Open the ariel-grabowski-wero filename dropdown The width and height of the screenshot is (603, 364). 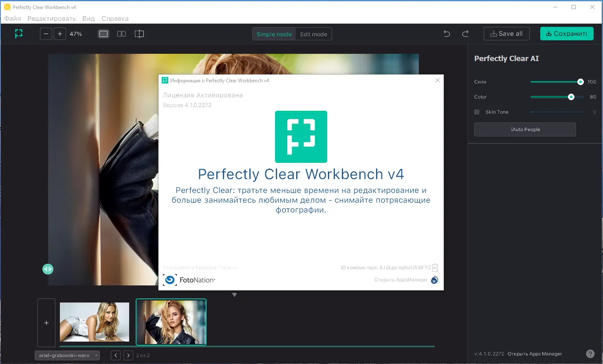point(96,355)
